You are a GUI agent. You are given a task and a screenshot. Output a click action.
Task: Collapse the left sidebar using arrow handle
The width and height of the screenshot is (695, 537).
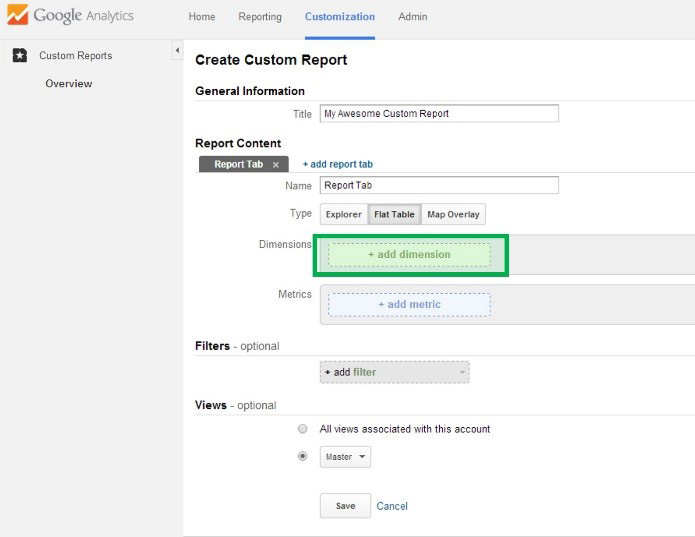(177, 50)
